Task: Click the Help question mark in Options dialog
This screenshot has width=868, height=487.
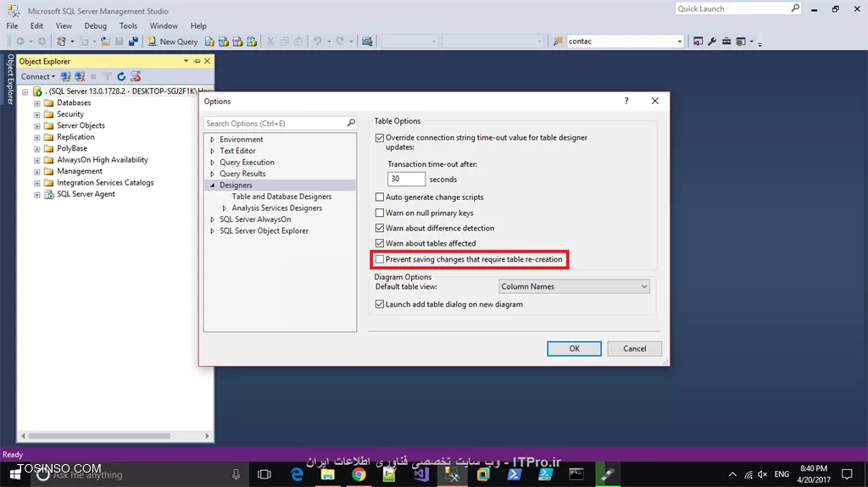Action: click(626, 101)
